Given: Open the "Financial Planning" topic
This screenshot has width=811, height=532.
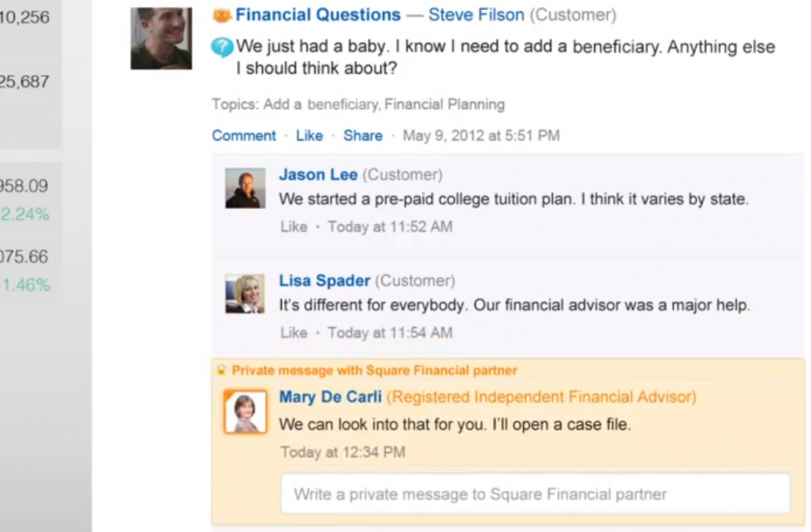Looking at the screenshot, I should (x=444, y=104).
